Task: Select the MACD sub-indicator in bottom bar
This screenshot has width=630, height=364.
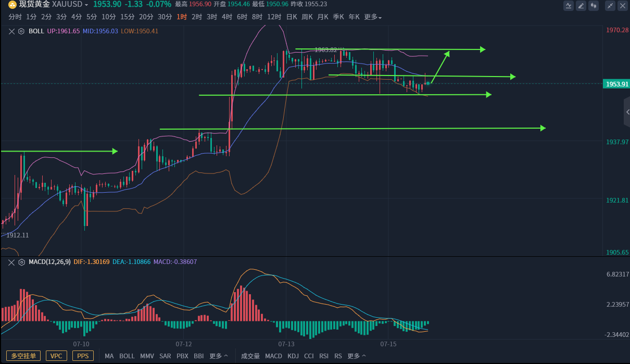Action: click(x=273, y=356)
